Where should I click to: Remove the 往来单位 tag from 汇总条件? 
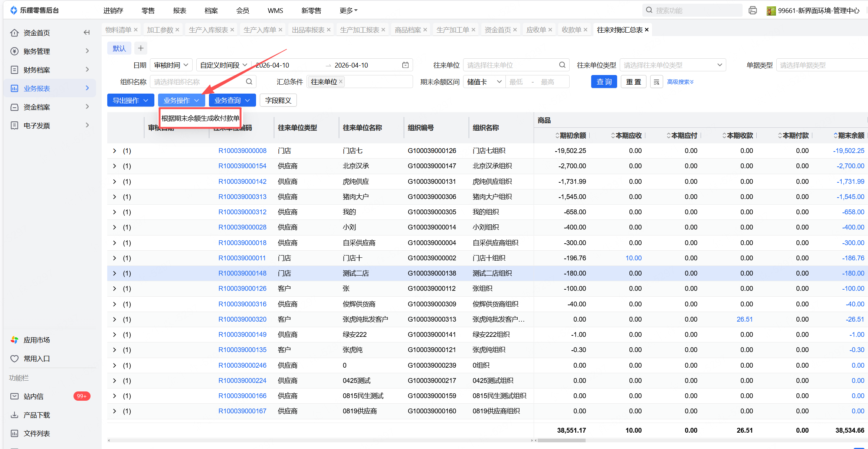(341, 81)
